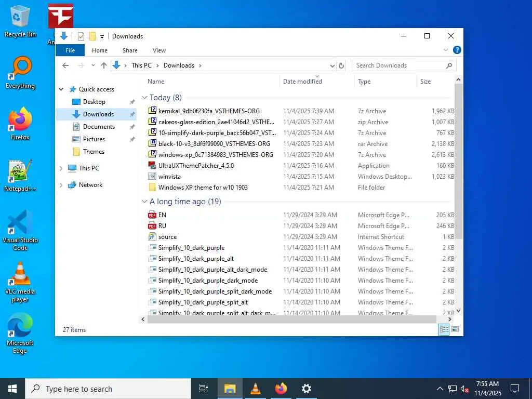Select Desktop in Quick access
This screenshot has width=532, height=399.
(94, 102)
